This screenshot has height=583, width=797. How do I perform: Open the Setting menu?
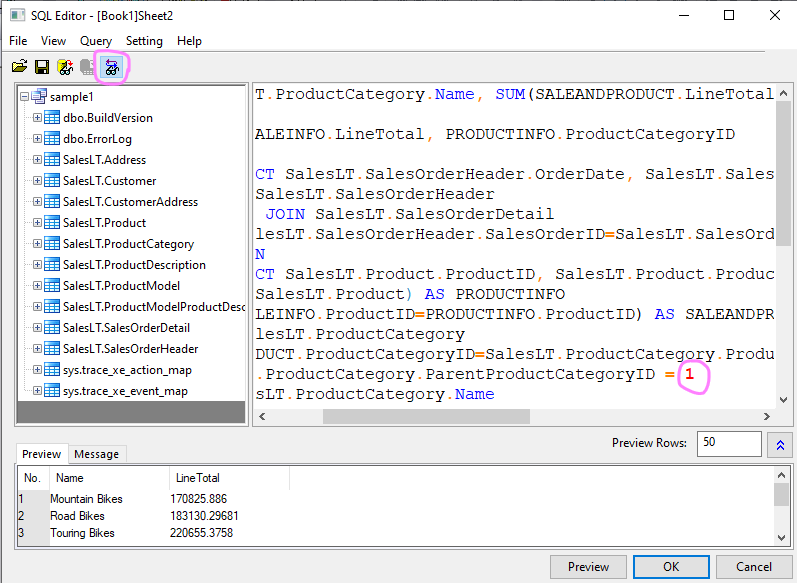pos(144,41)
